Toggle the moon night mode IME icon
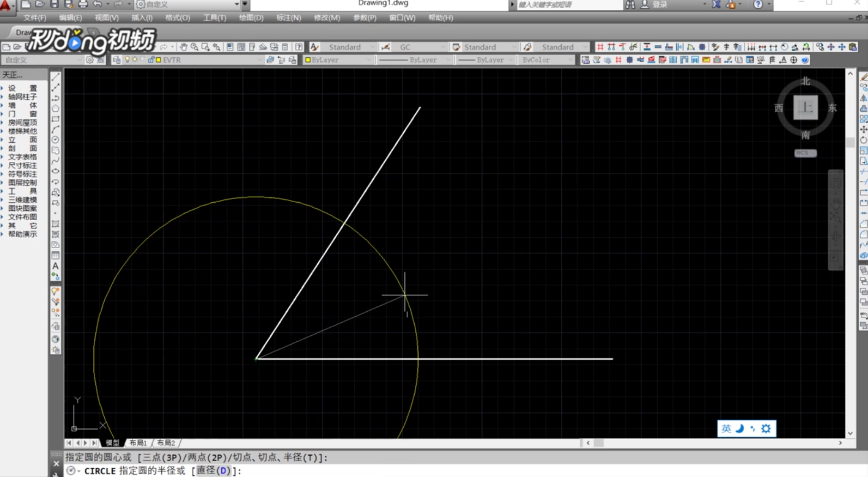 tap(739, 428)
